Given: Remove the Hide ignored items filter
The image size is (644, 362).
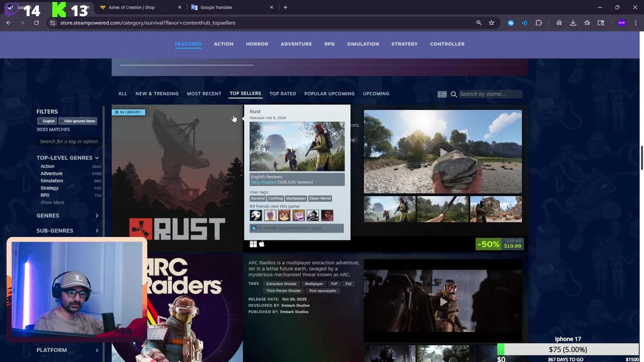Looking at the screenshot, I should coord(78,121).
